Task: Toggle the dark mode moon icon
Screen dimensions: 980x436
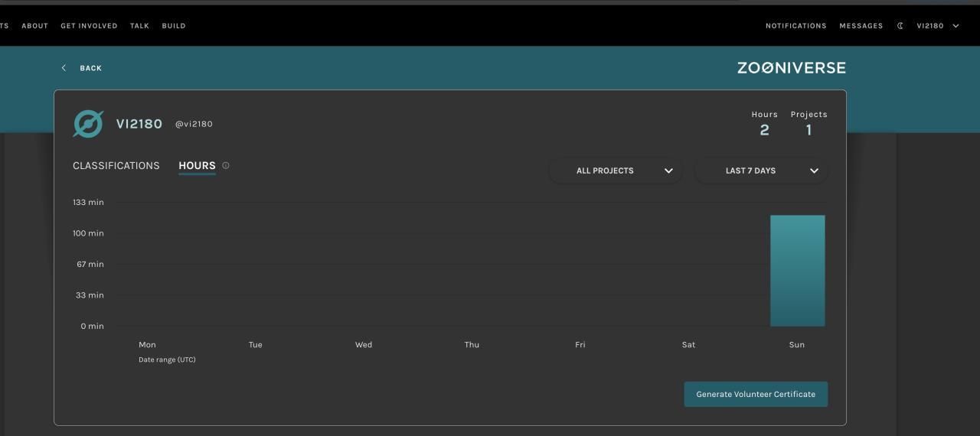Action: tap(900, 26)
